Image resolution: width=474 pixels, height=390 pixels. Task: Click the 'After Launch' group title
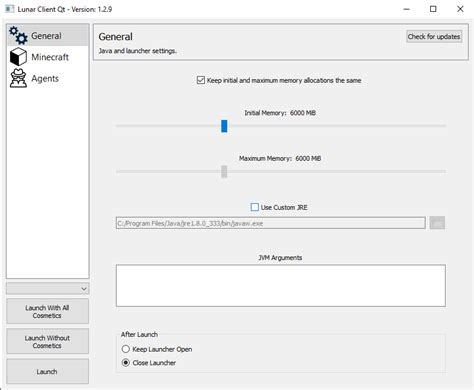(139, 334)
